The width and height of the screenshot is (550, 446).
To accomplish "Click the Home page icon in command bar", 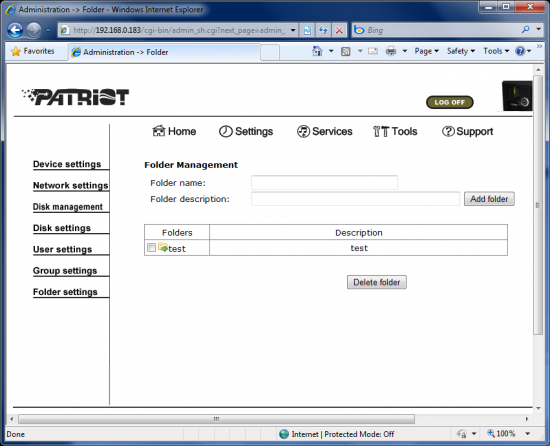I will [x=317, y=51].
